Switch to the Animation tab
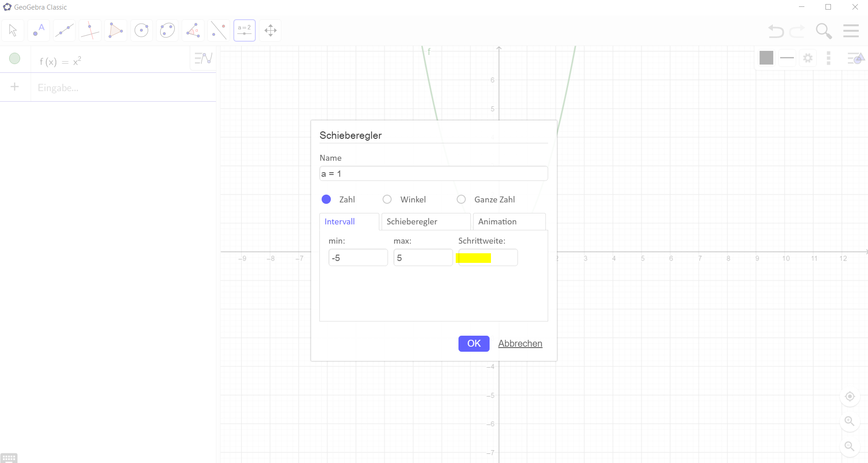The width and height of the screenshot is (868, 463). click(509, 222)
